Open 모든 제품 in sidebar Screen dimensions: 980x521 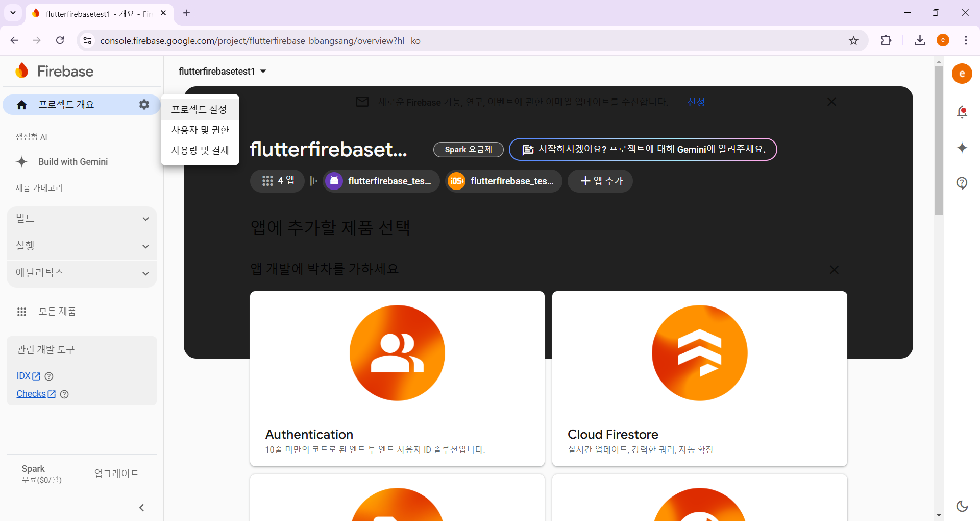click(x=57, y=312)
